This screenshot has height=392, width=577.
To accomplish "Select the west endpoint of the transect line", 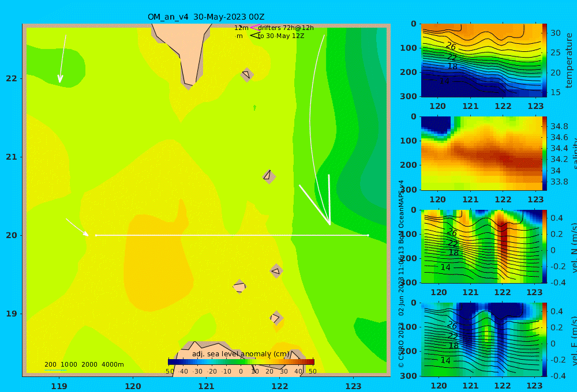I will pos(96,235).
